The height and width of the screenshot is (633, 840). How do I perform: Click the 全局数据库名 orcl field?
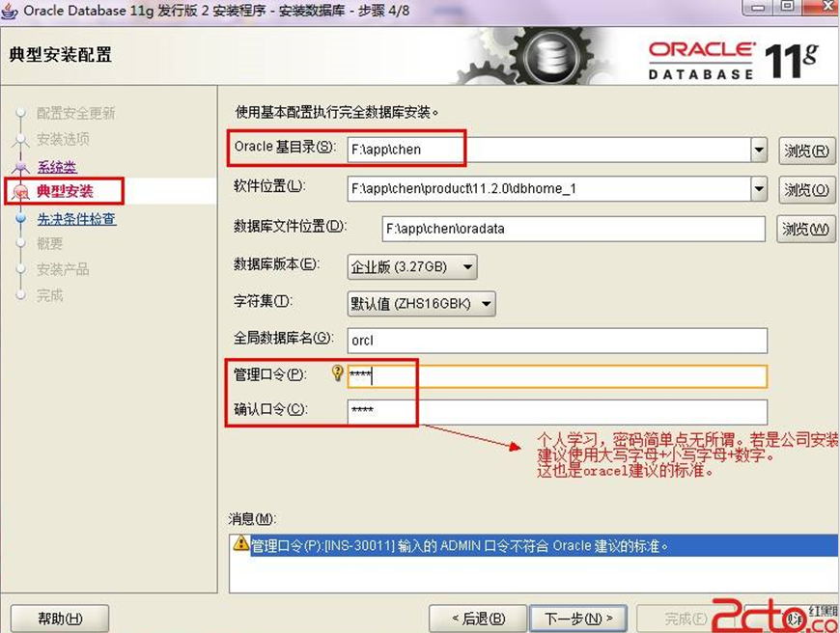point(557,341)
